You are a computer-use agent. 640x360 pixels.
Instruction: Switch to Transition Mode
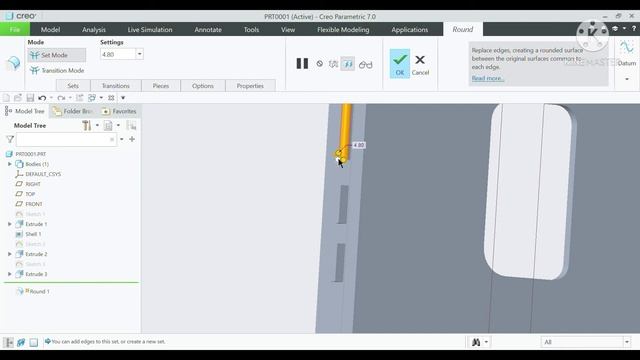pos(57,71)
